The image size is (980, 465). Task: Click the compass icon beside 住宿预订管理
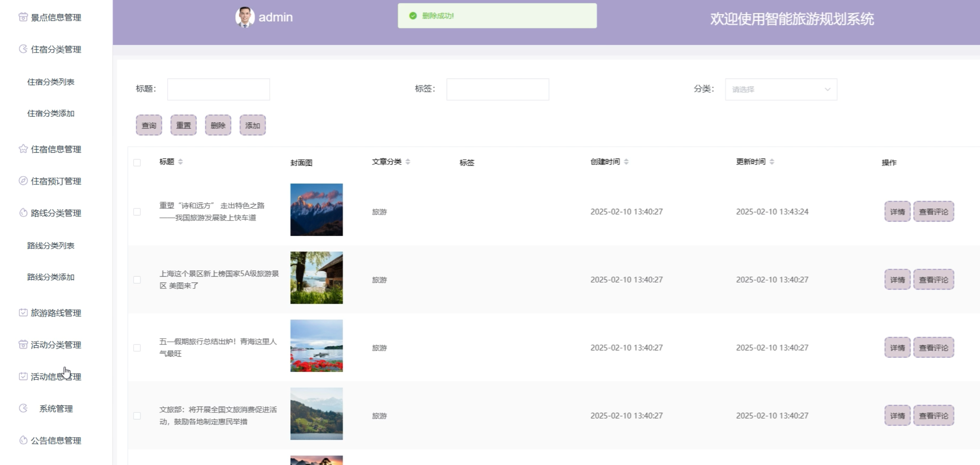click(x=23, y=181)
